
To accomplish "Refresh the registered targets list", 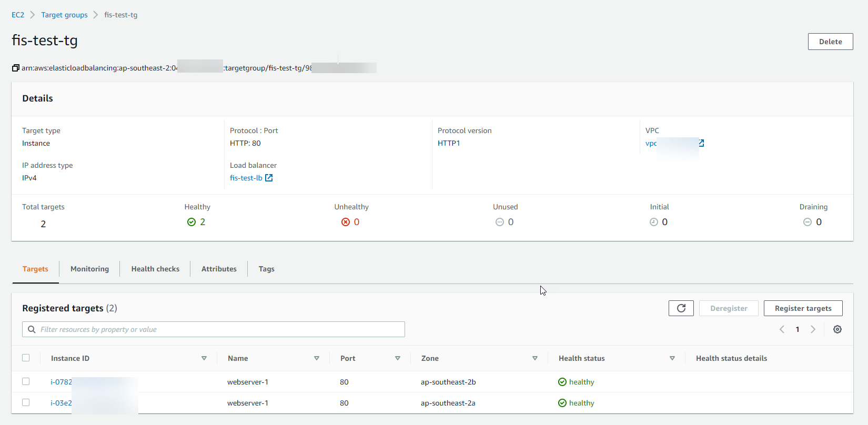I will click(681, 308).
